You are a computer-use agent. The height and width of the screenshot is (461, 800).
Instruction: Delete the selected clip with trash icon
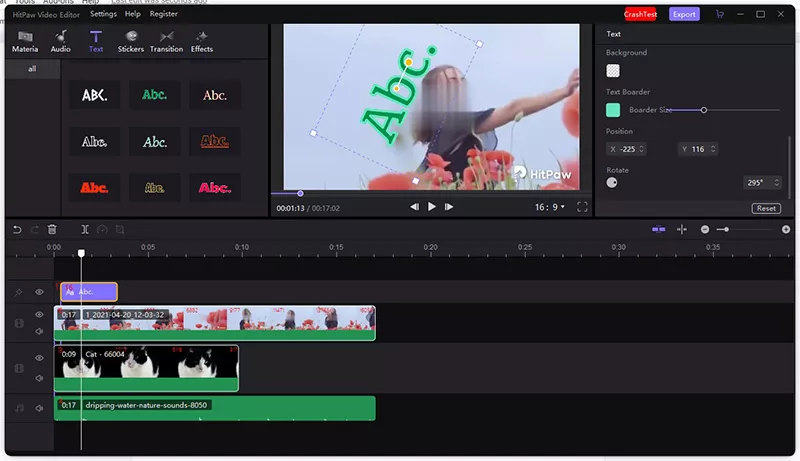click(x=52, y=229)
